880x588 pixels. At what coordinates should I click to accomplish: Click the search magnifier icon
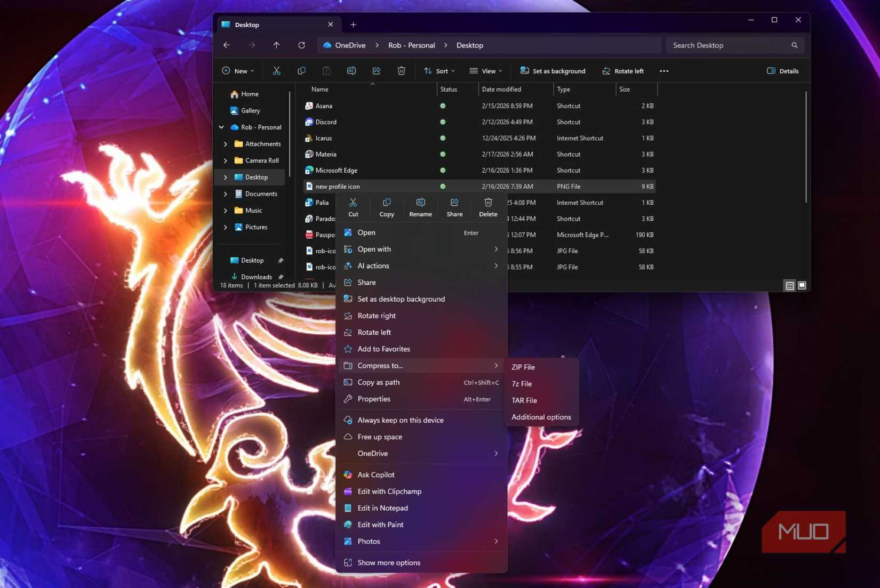click(794, 45)
